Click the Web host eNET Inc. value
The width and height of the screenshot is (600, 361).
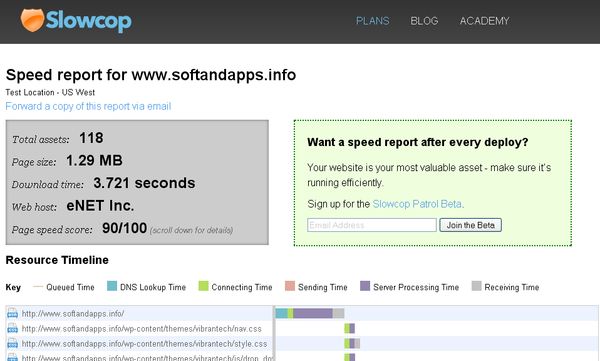tap(100, 206)
